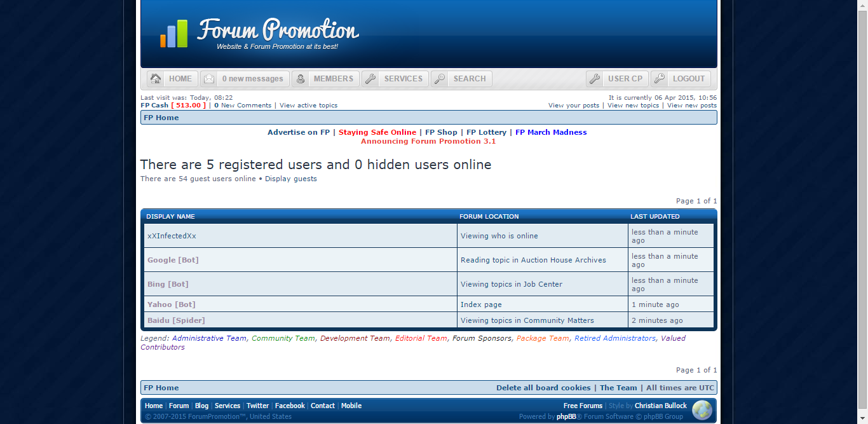
Task: Click the Forum Promotion title text
Action: (x=278, y=29)
